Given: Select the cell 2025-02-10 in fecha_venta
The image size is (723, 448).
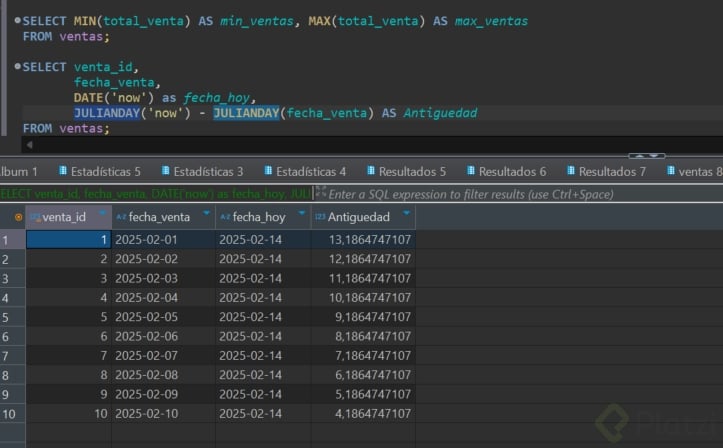Looking at the screenshot, I should pos(163,414).
